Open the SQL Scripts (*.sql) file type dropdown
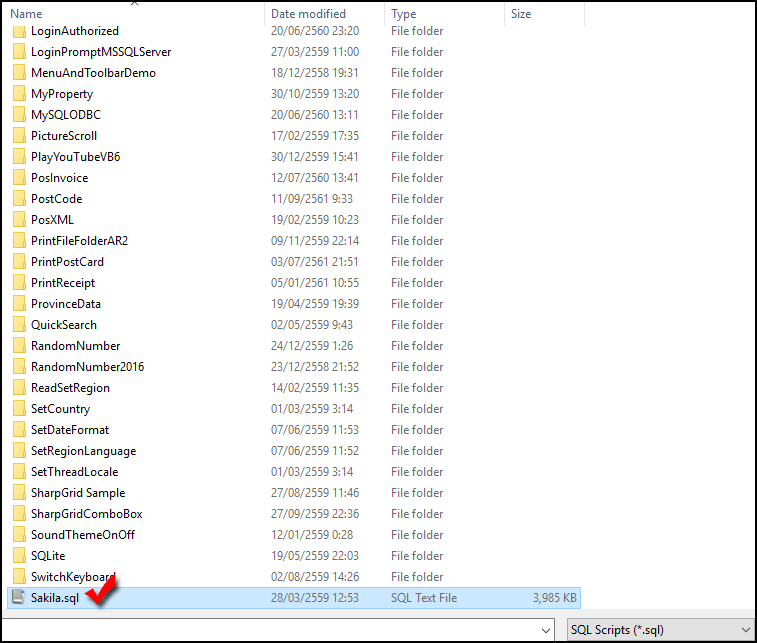This screenshot has width=757, height=643. pyautogui.click(x=660, y=630)
